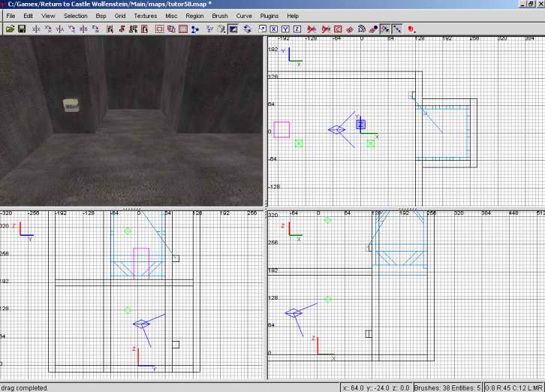The height and width of the screenshot is (392, 545).
Task: Click the Save floppy disk icon
Action: [22, 29]
